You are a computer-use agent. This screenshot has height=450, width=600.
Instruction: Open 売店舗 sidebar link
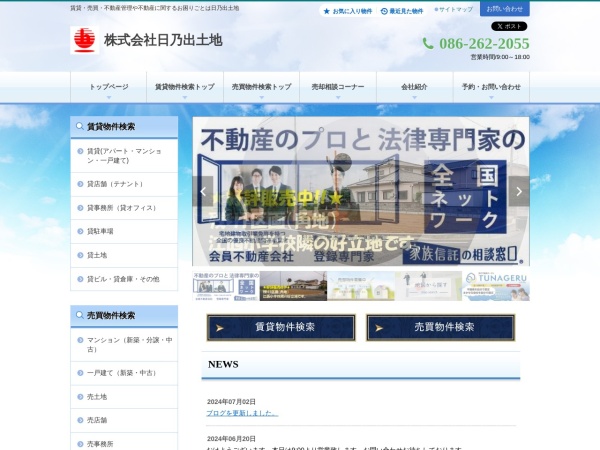point(124,420)
